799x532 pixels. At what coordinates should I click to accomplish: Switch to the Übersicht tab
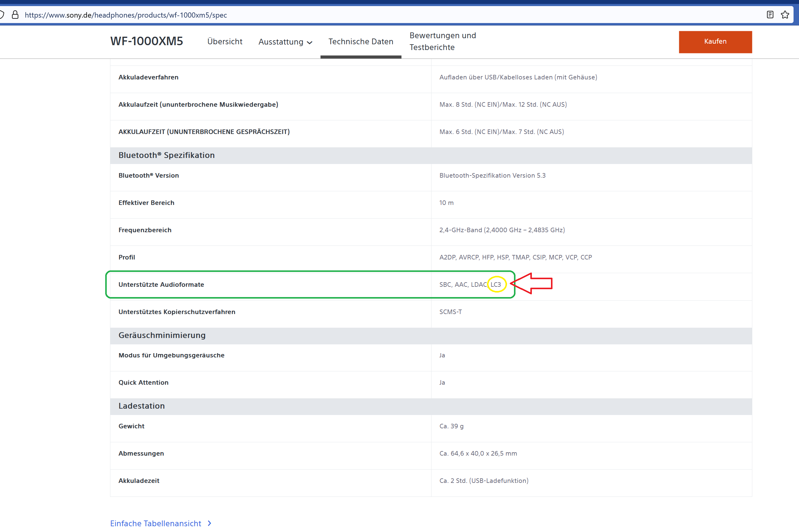point(225,42)
